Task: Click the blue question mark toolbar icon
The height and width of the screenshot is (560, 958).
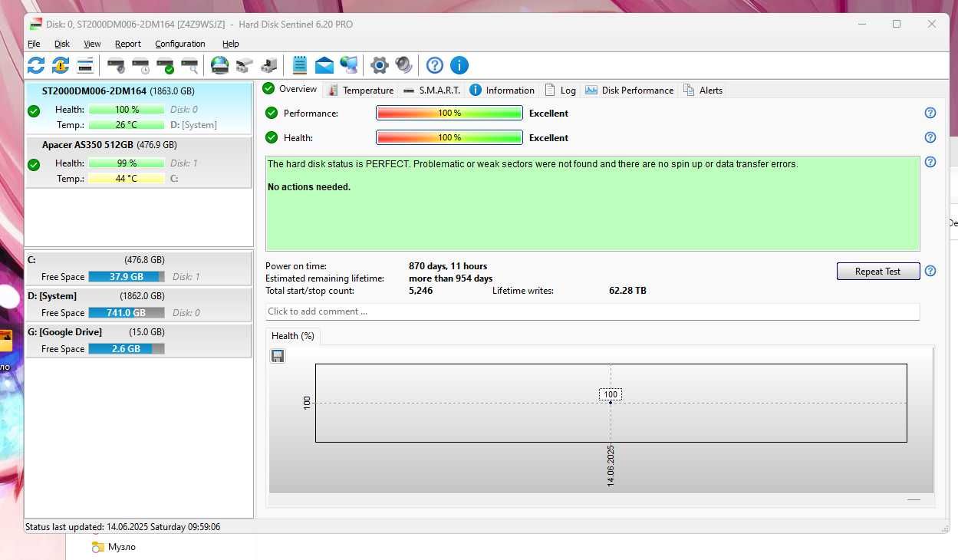Action: 435,65
